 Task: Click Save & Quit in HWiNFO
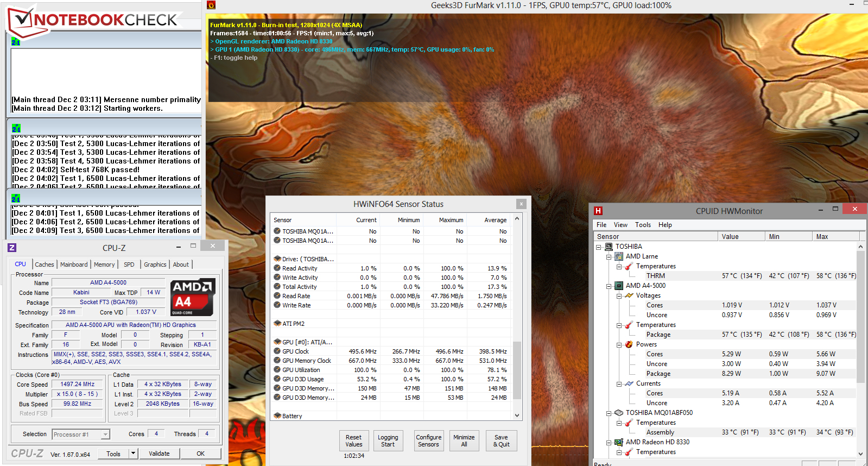pyautogui.click(x=501, y=440)
